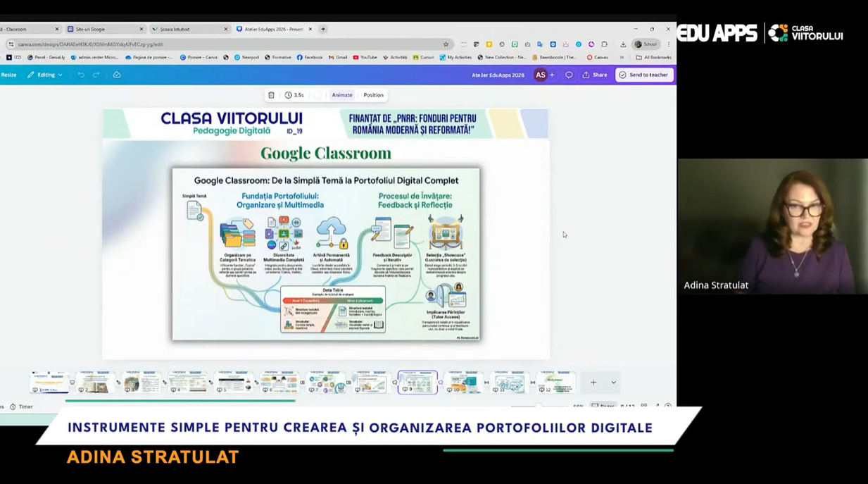Bookmark this page with the star icon
868x484 pixels.
pos(446,44)
